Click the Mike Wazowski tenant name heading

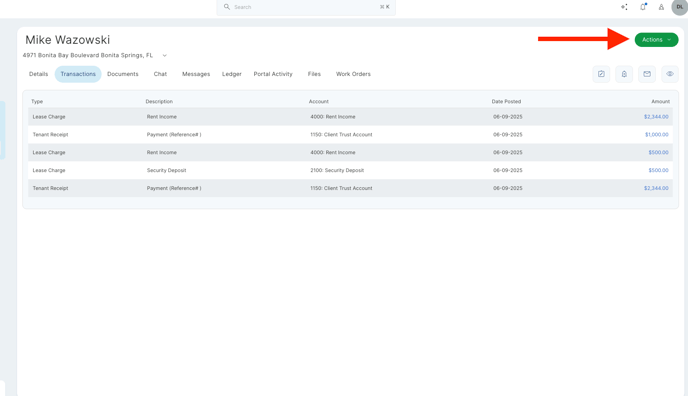click(x=68, y=40)
